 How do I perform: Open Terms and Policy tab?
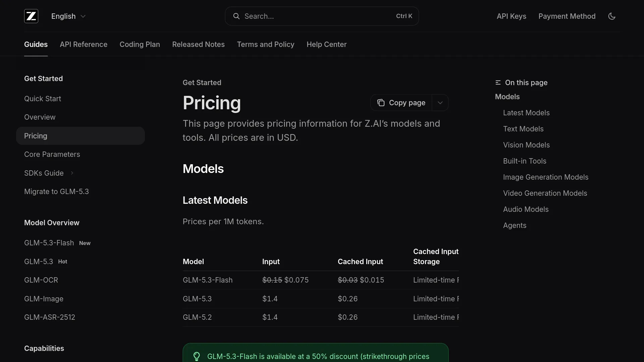(x=266, y=44)
